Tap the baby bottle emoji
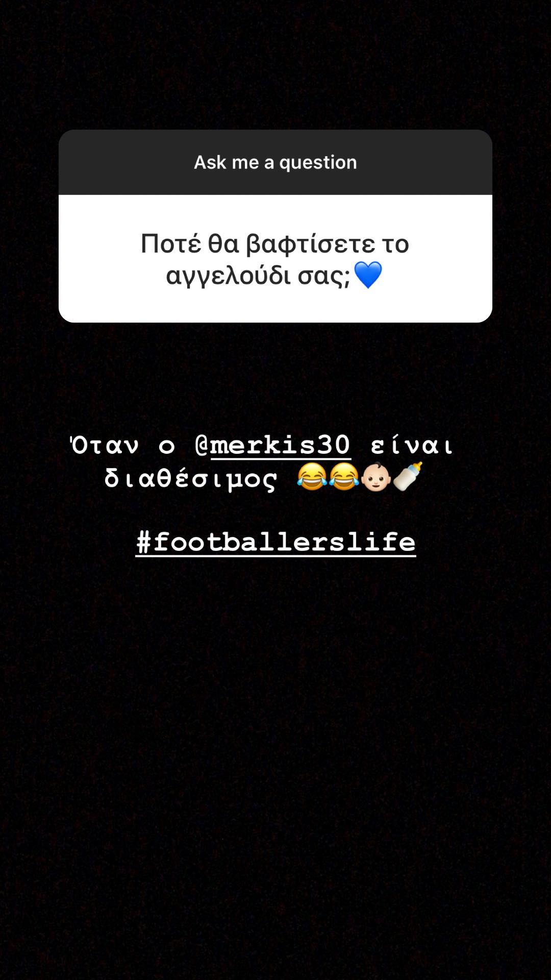551x980 pixels. pyautogui.click(x=408, y=476)
